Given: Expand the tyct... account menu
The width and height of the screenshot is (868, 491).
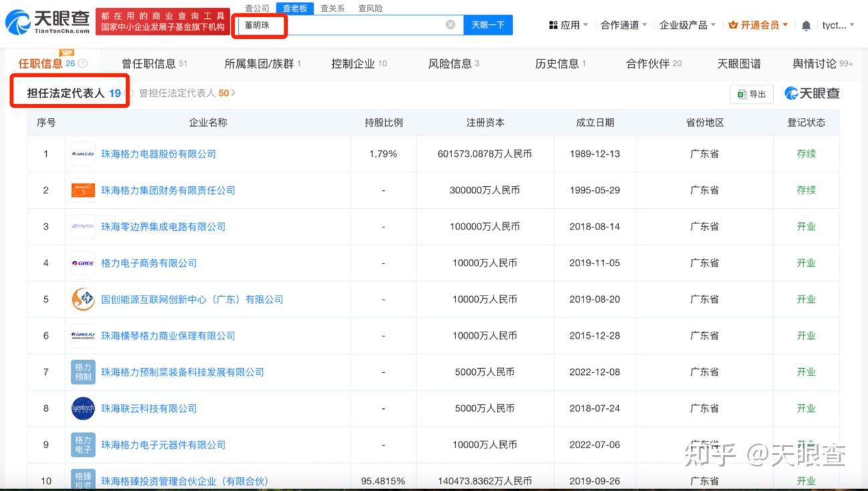Looking at the screenshot, I should 839,25.
